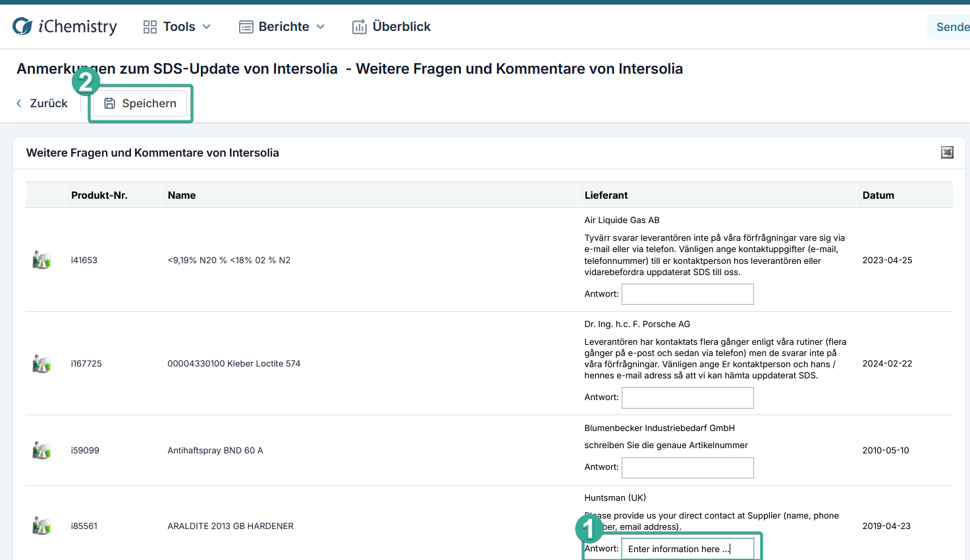Expand the Tools menu chevron

tap(207, 27)
